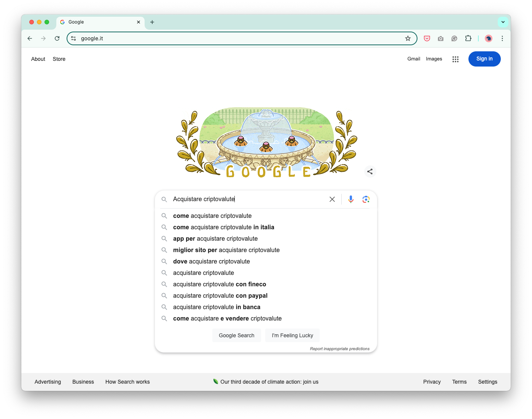Expand the tab search chevron
532x419 pixels.
(x=503, y=22)
